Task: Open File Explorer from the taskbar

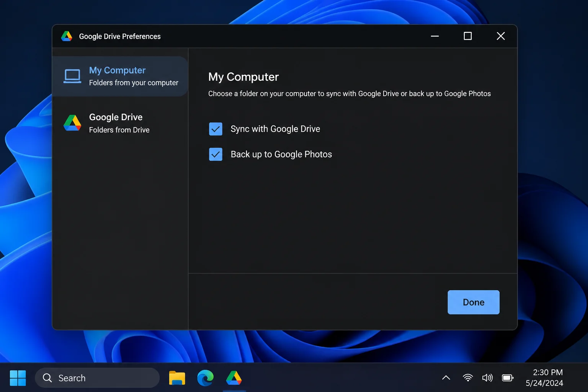Action: pyautogui.click(x=177, y=378)
